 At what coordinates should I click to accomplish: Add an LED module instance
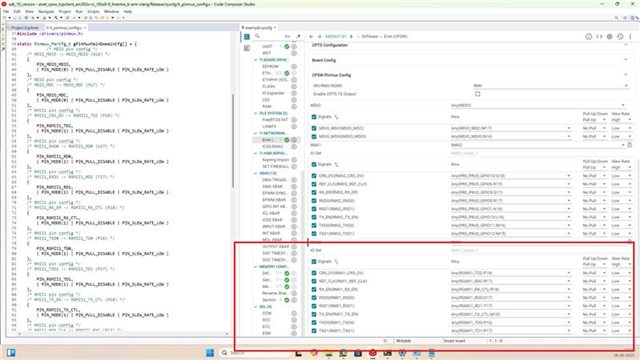coord(294,100)
